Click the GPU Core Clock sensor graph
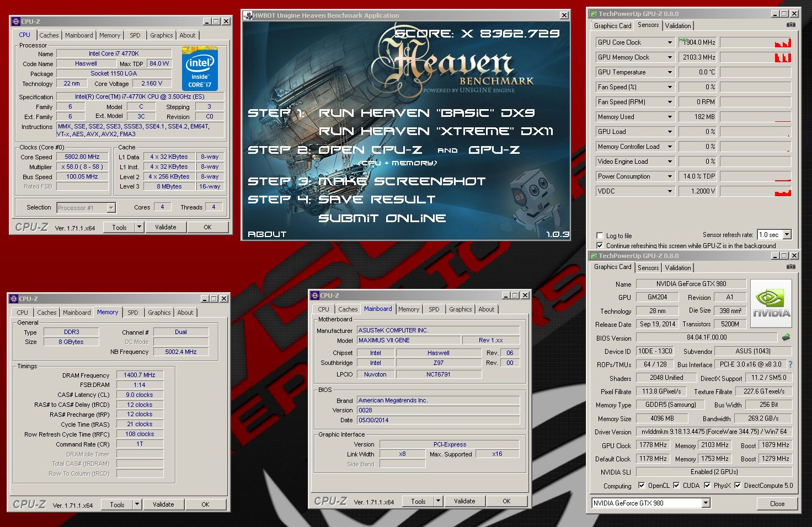Viewport: 812px width, 527px height. point(755,42)
